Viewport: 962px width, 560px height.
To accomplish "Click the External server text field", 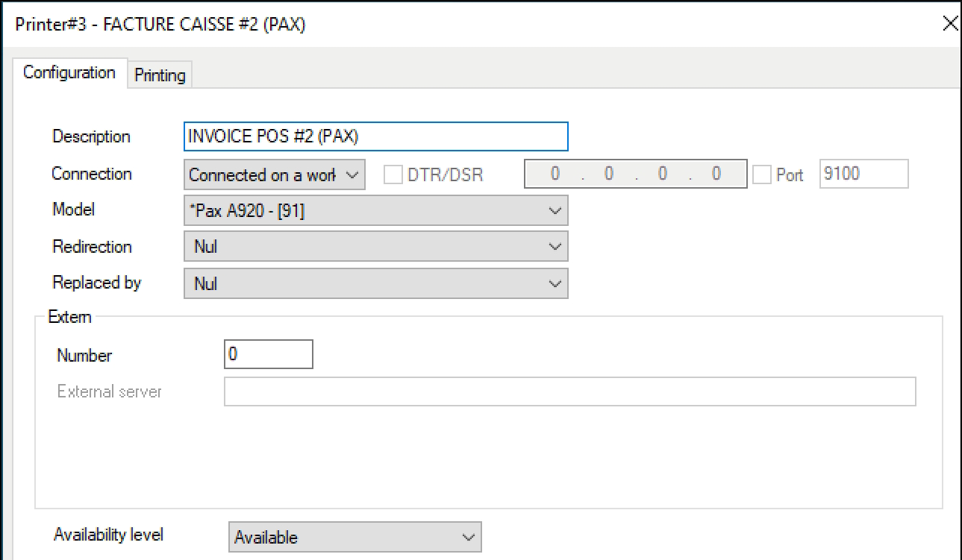I will coord(569,391).
